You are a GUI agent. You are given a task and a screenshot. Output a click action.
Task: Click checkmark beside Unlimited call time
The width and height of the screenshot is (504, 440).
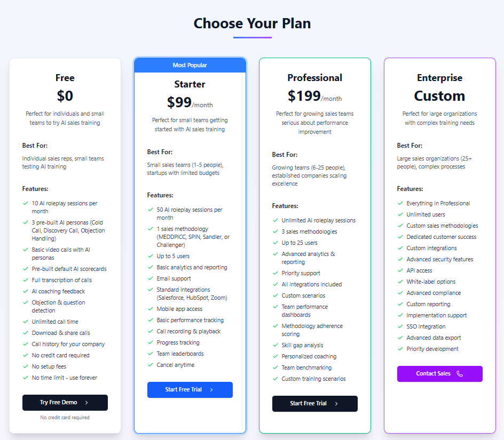[x=26, y=322]
